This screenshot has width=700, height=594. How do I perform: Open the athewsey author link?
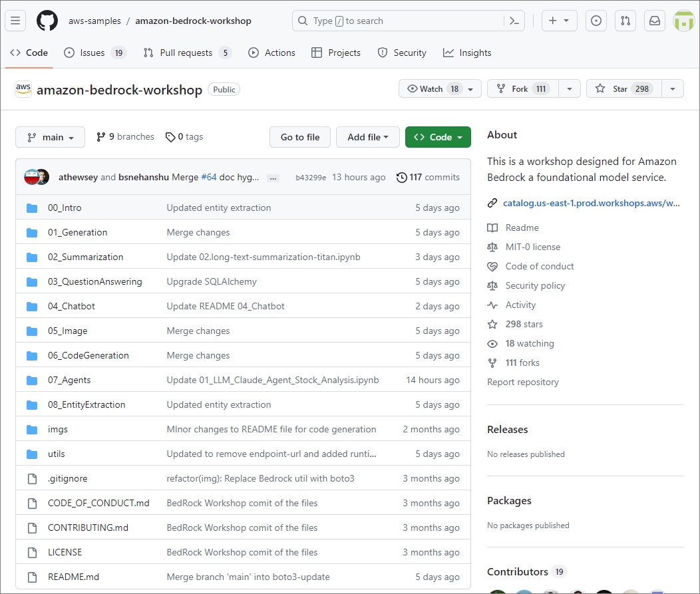78,177
